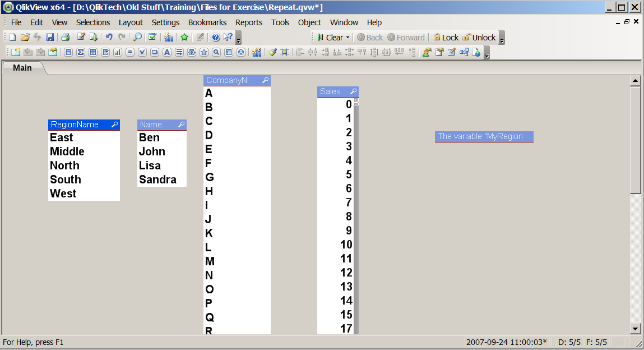Open the Table Viewer icon
The height and width of the screenshot is (350, 644).
point(464,52)
